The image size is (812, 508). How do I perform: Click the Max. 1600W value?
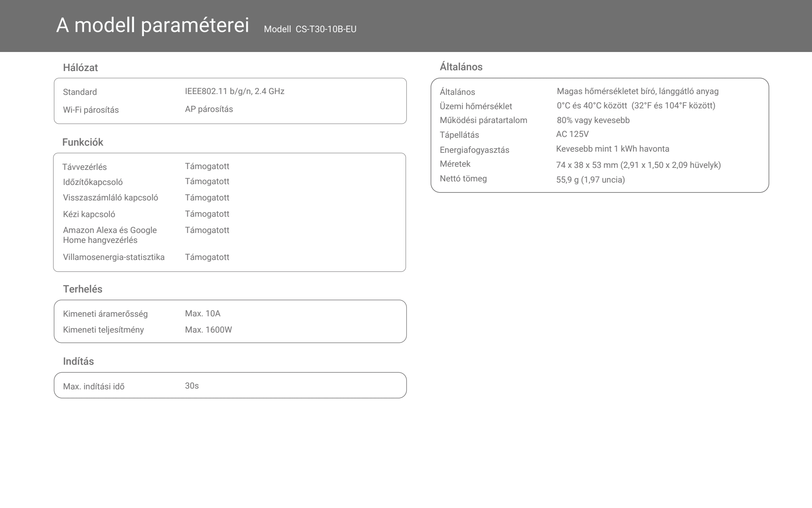[209, 330]
